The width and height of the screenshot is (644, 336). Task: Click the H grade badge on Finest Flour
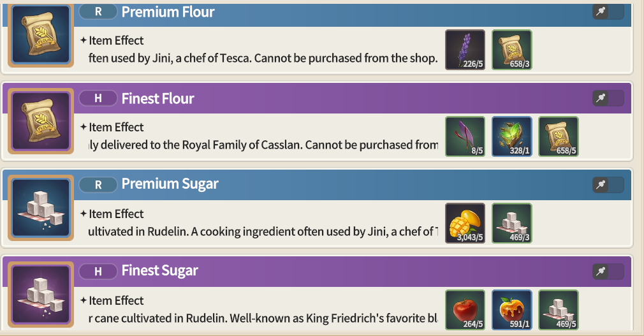tap(98, 98)
